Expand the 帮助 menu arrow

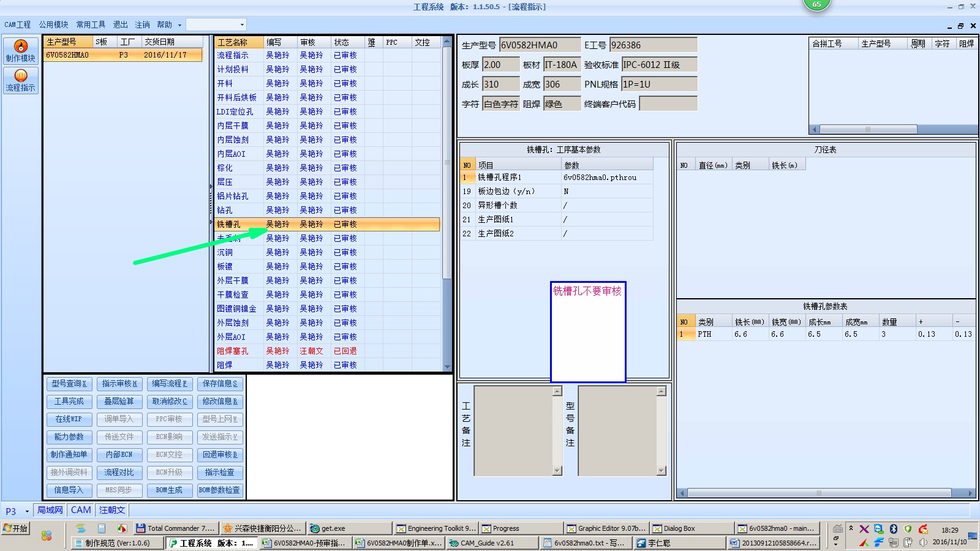click(179, 25)
